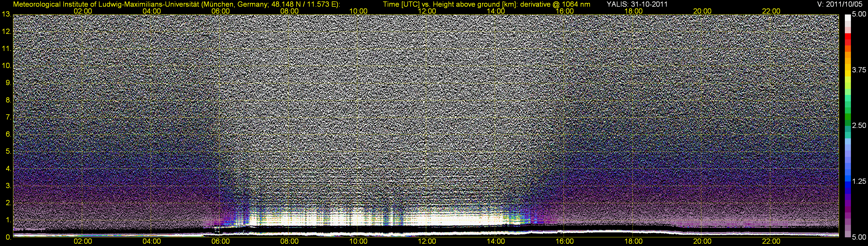Click the 10:00 label on the bottom time axis
Image resolution: width=868 pixels, height=246 pixels.
tap(358, 242)
